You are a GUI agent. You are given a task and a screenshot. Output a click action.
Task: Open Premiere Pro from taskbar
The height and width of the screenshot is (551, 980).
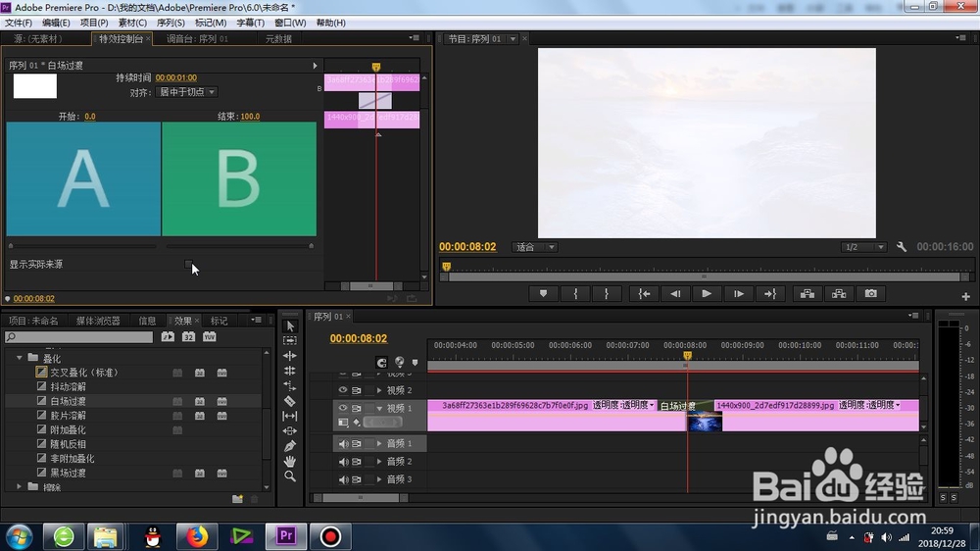286,536
